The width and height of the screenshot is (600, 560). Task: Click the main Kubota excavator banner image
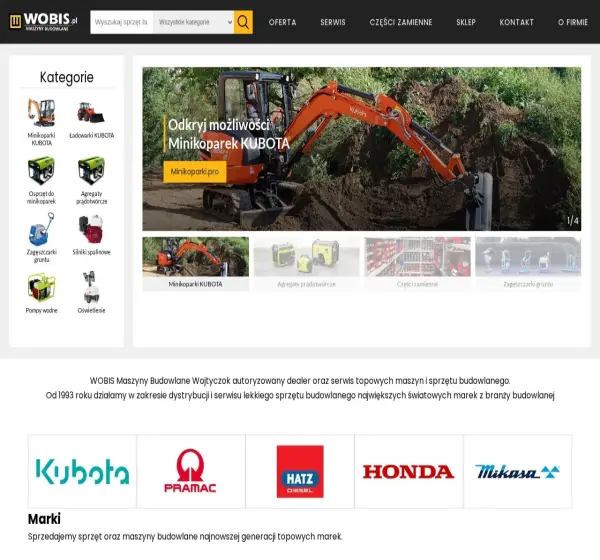coord(362,149)
